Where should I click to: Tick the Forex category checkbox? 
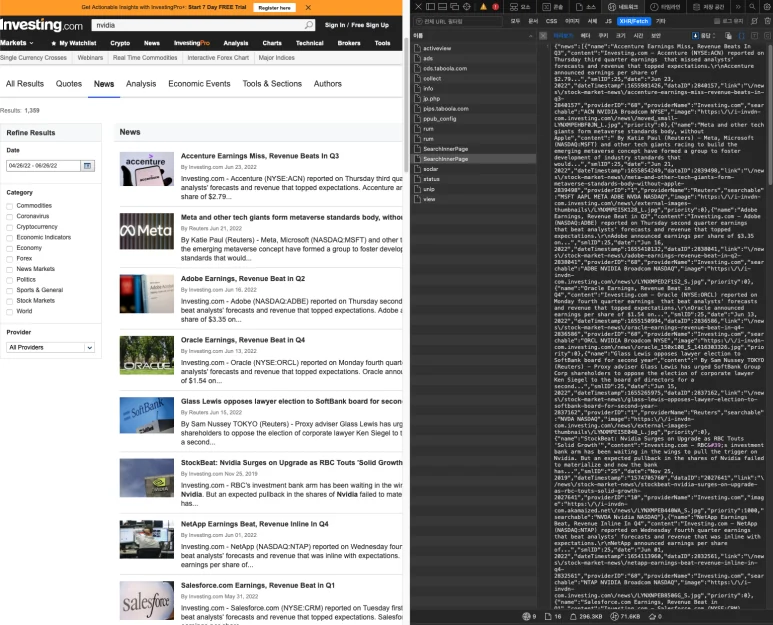click(x=10, y=258)
